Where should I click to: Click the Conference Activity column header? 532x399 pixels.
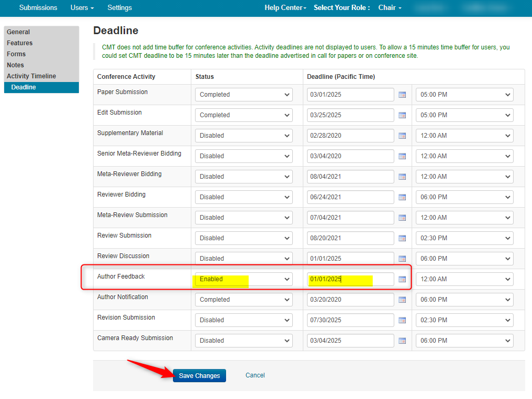click(x=126, y=77)
